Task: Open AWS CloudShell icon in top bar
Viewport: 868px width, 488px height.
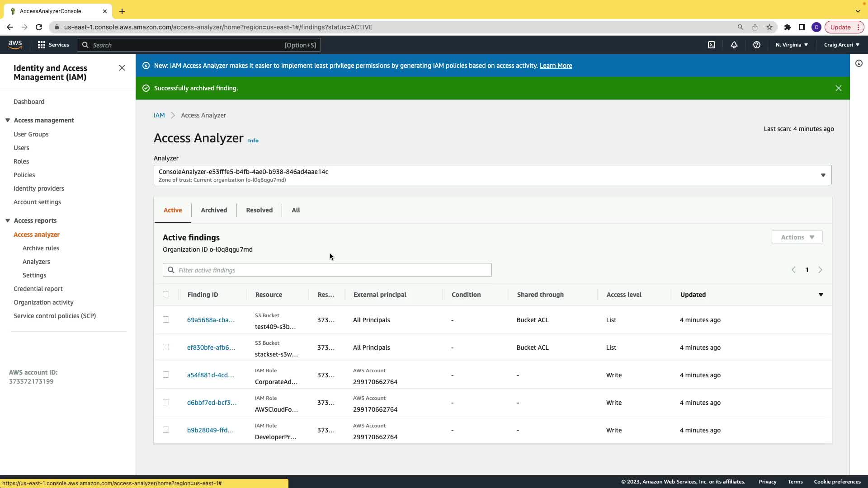Action: 712,45
